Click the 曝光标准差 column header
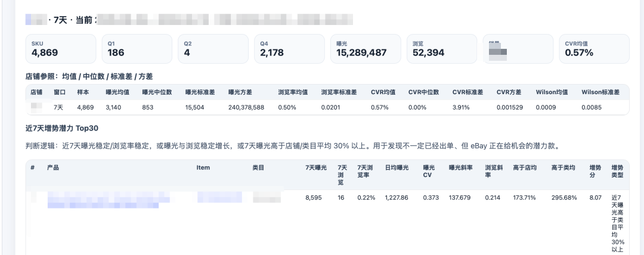 coord(200,92)
